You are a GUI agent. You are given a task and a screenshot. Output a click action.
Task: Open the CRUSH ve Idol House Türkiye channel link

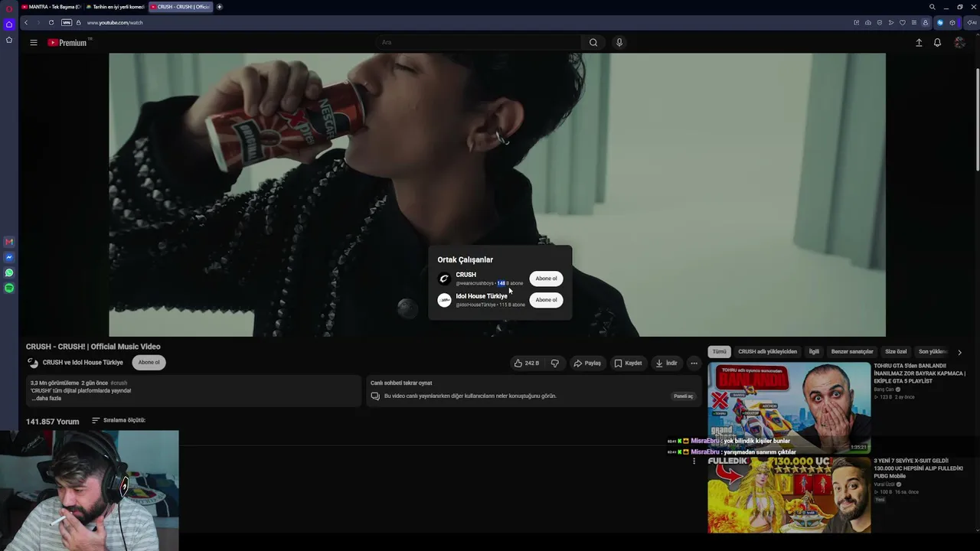click(83, 363)
